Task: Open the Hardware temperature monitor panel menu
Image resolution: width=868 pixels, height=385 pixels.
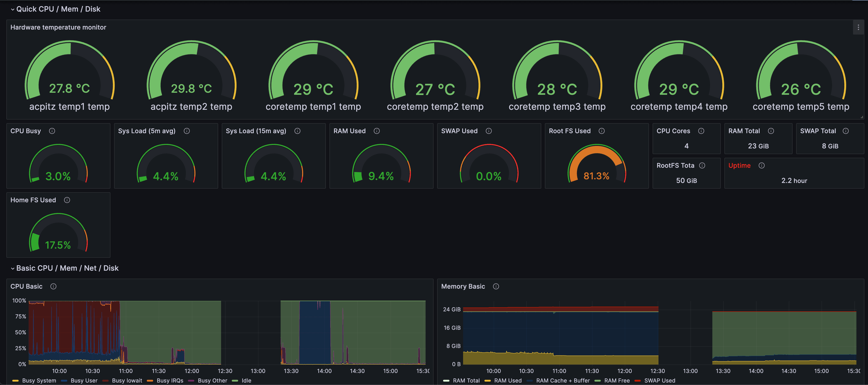Action: (858, 27)
